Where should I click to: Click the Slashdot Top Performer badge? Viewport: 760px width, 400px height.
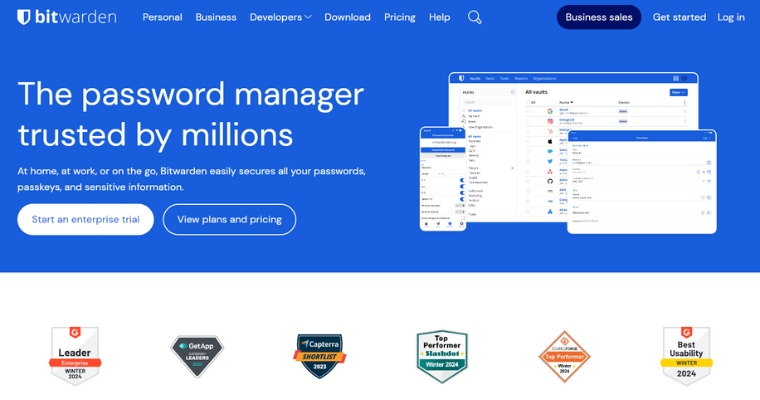(442, 356)
